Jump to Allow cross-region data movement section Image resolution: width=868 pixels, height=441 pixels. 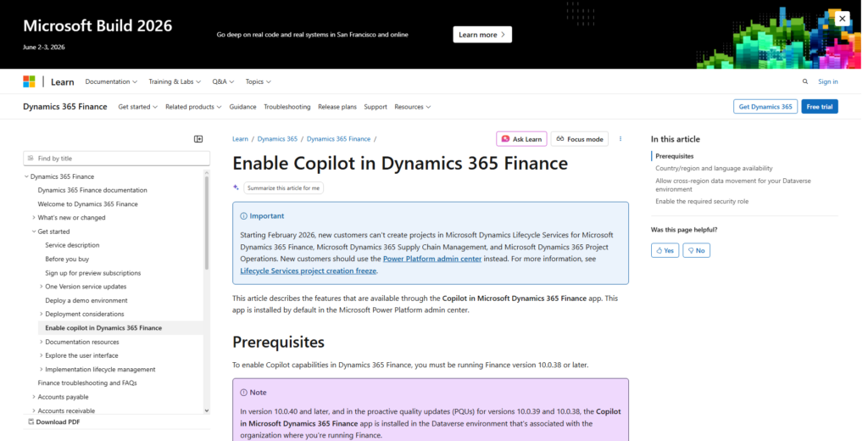point(733,185)
